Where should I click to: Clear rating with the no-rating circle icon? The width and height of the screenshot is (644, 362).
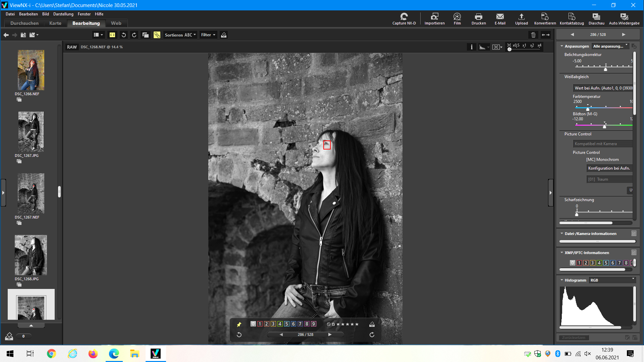(x=329, y=324)
